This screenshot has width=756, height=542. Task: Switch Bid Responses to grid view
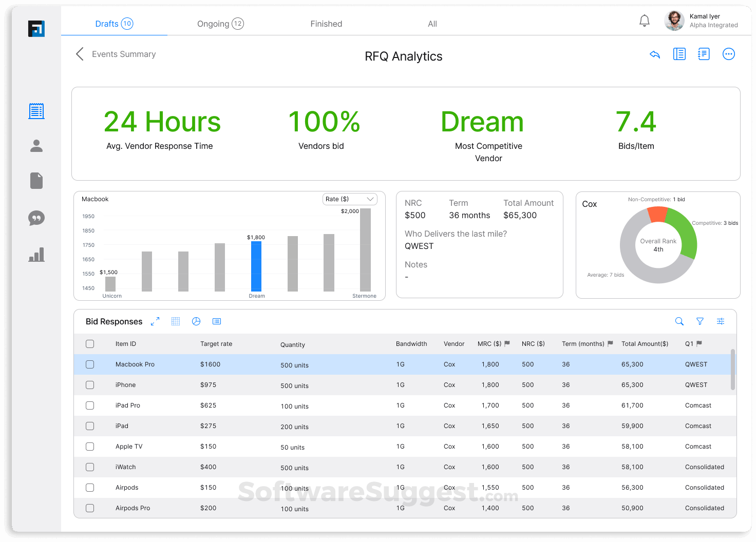pyautogui.click(x=176, y=321)
